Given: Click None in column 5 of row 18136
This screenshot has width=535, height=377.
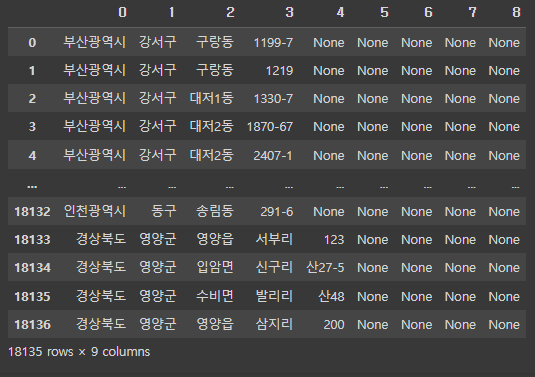Looking at the screenshot, I should [x=373, y=324].
